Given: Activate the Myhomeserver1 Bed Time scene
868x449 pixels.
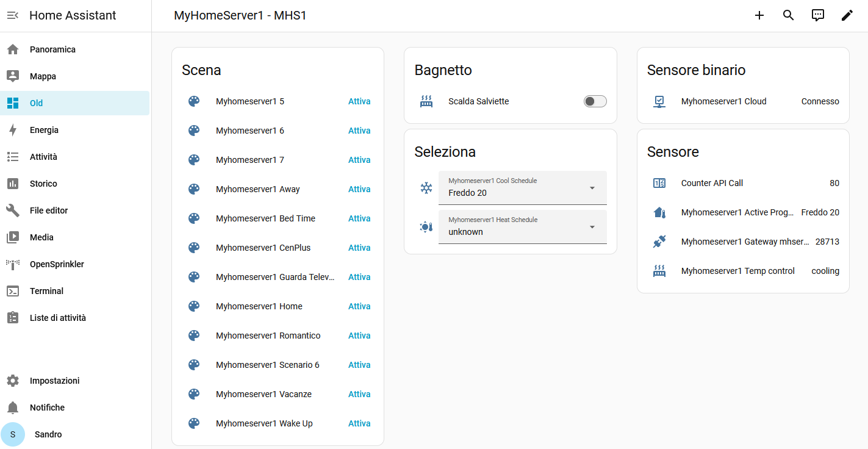Looking at the screenshot, I should point(359,218).
